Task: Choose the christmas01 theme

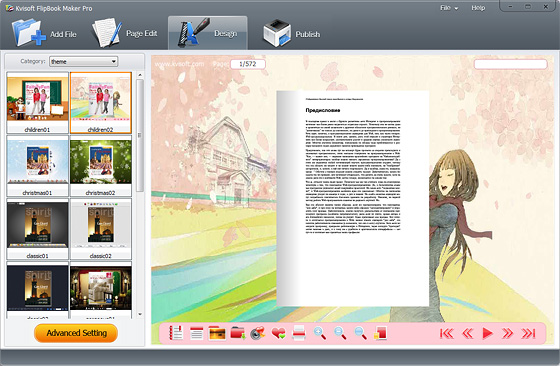Action: coord(38,166)
